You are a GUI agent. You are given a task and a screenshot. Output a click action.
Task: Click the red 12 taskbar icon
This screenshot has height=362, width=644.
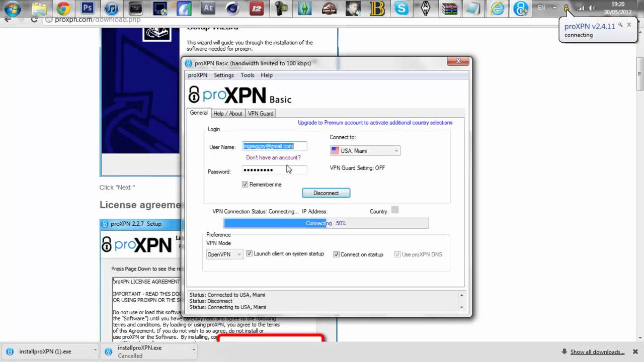257,9
